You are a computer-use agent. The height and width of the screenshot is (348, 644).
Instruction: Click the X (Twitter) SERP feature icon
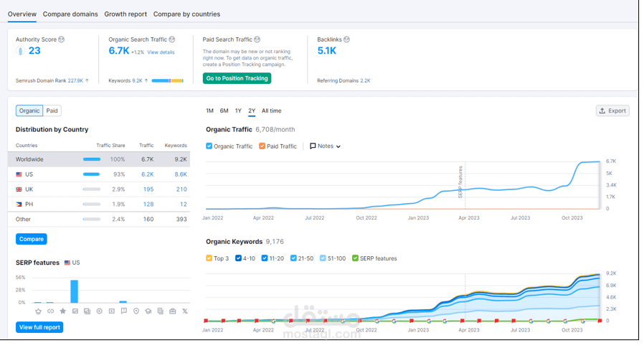click(x=185, y=311)
